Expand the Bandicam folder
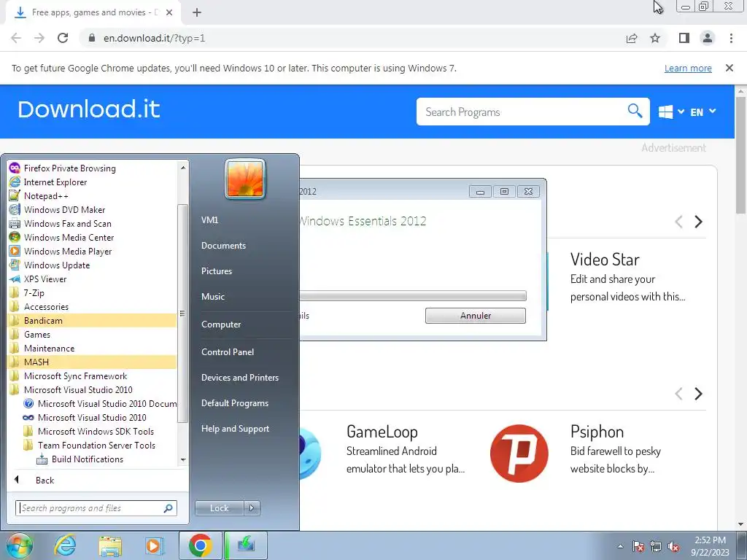 click(92, 320)
